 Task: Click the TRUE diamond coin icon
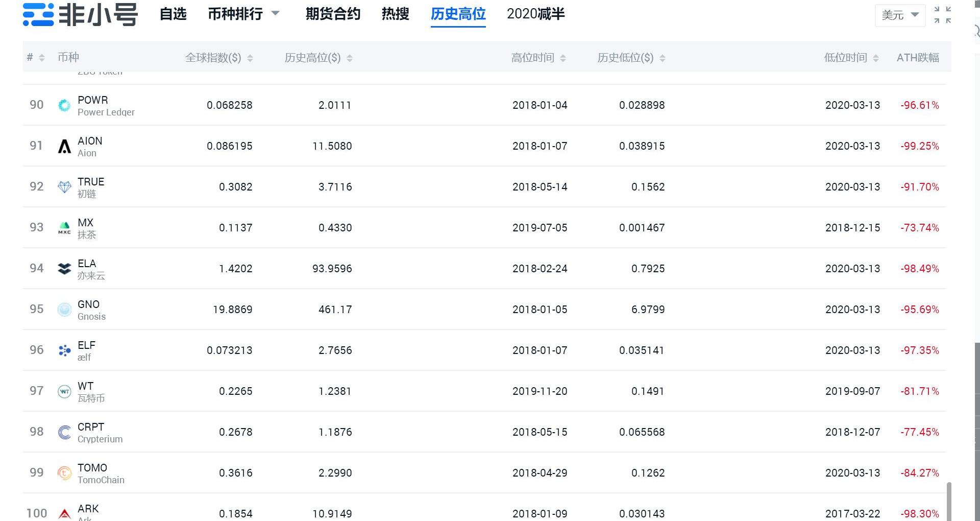click(x=64, y=187)
